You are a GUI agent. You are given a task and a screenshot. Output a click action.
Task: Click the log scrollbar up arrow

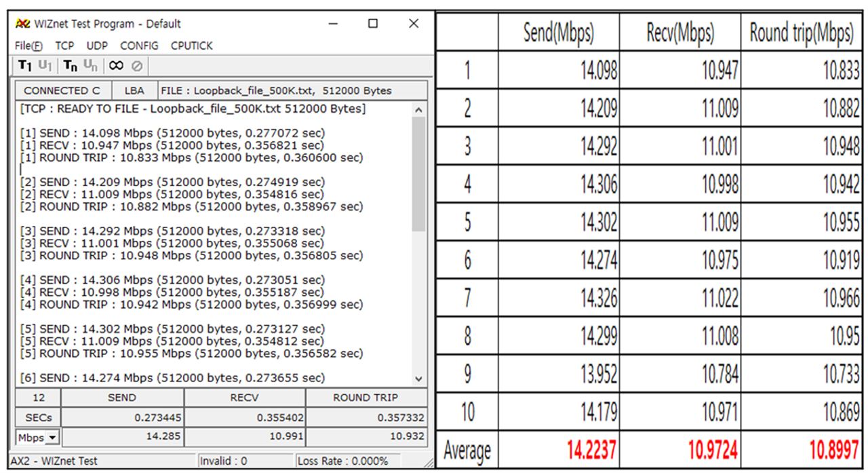418,109
